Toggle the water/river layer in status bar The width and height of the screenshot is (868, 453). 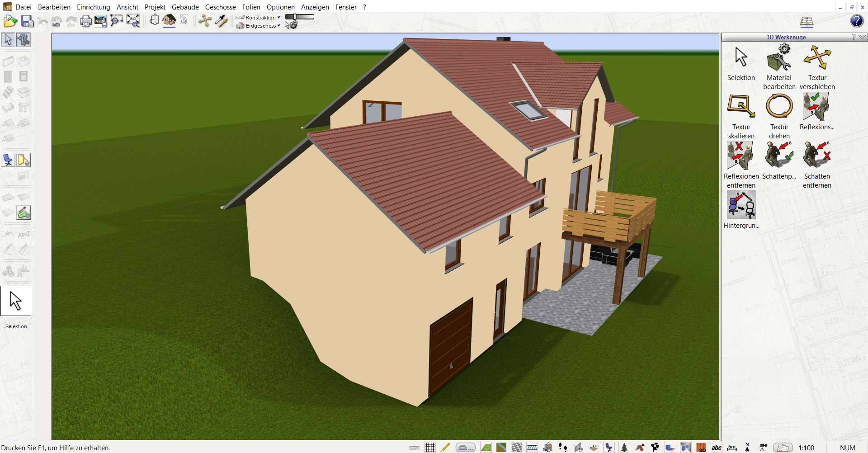pos(501,448)
